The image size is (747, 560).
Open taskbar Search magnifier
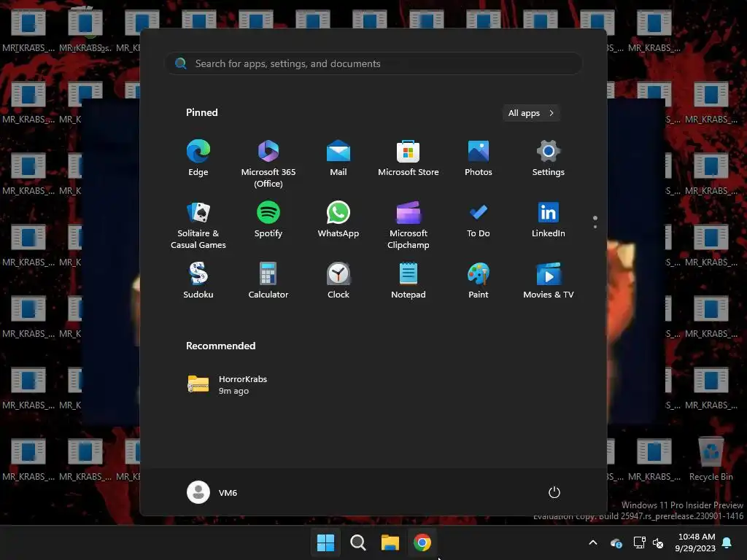pyautogui.click(x=357, y=542)
